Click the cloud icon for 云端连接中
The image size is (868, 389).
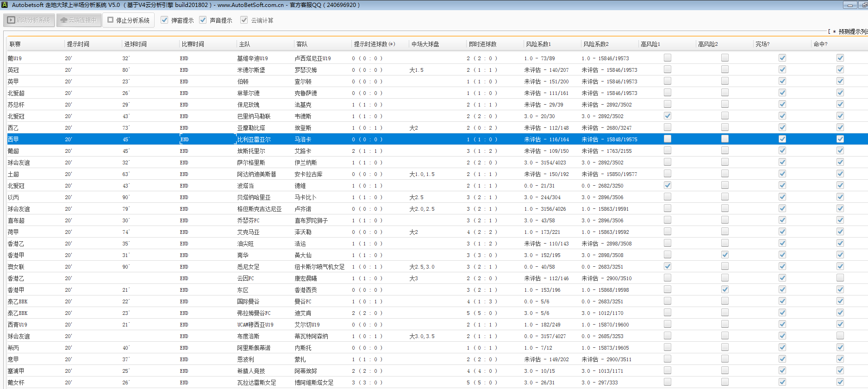64,20
